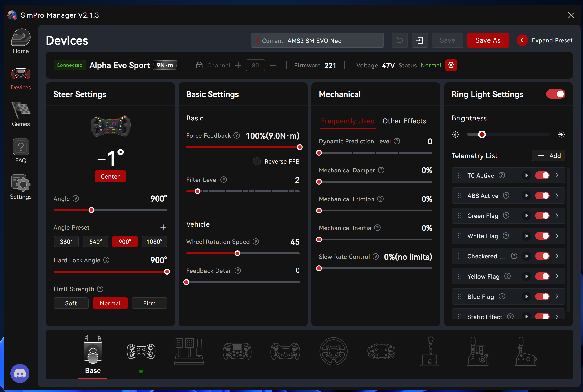Click the Save As button
The height and width of the screenshot is (392, 583).
488,40
